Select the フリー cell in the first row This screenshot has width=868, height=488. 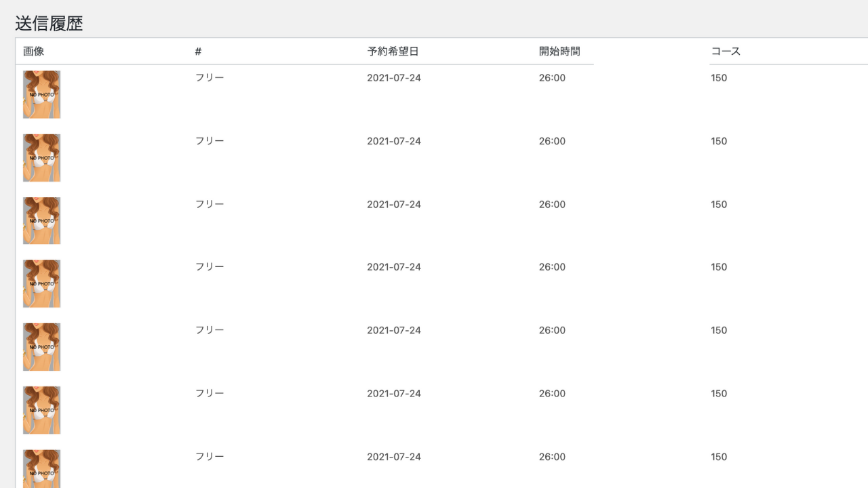[x=210, y=78]
